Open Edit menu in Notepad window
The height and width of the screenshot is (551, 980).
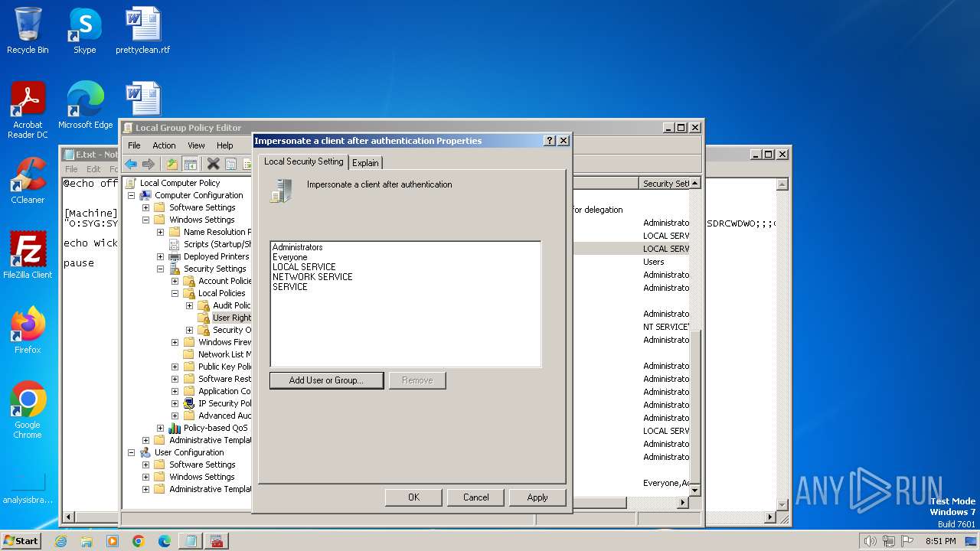tap(93, 169)
